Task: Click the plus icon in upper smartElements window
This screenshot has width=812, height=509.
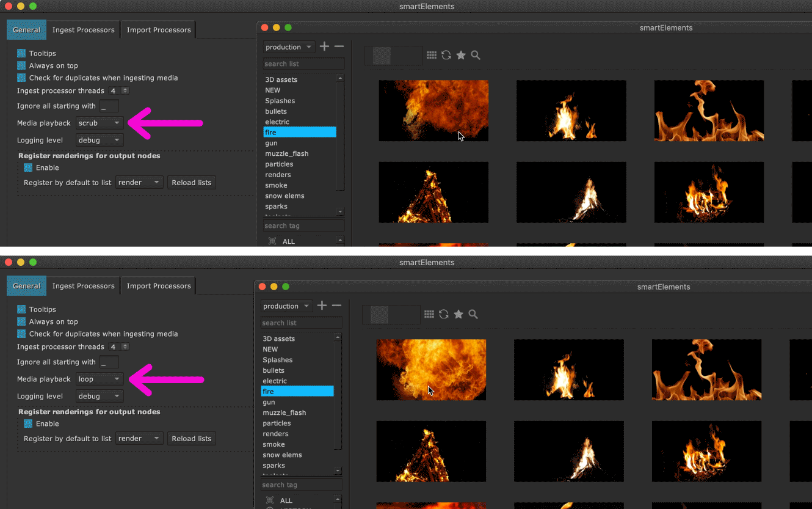Action: click(x=324, y=46)
